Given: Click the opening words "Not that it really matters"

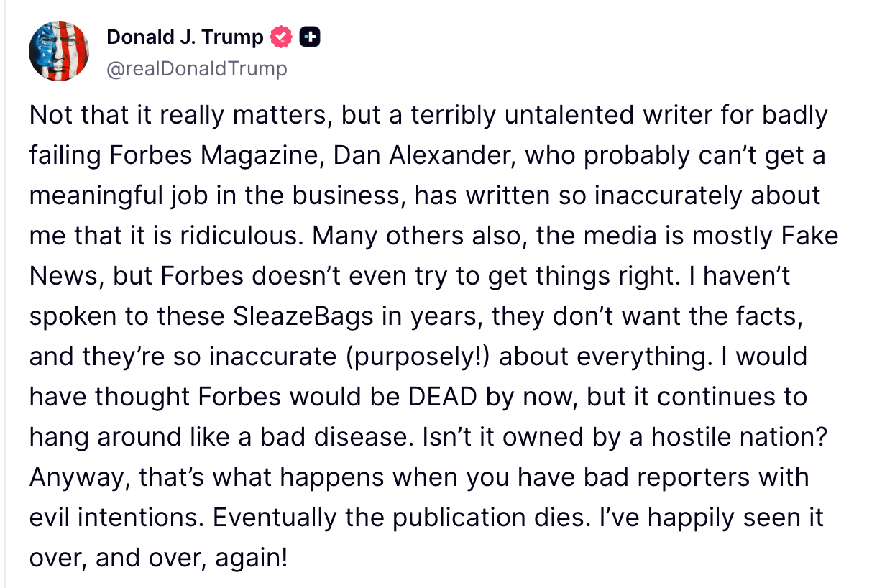Looking at the screenshot, I should point(178,116).
